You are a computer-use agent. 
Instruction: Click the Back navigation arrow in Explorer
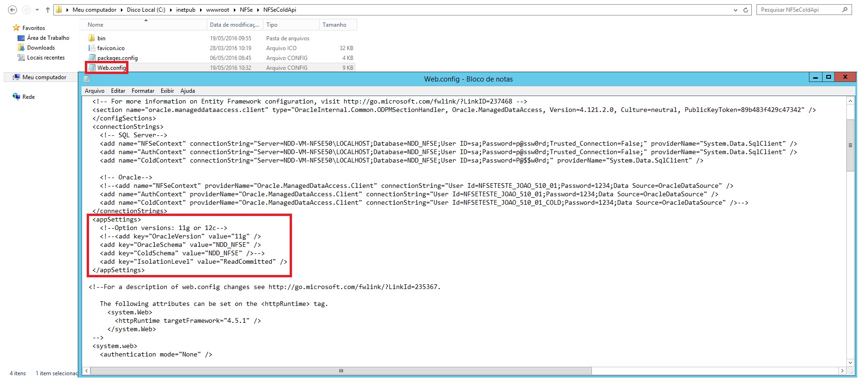click(13, 10)
